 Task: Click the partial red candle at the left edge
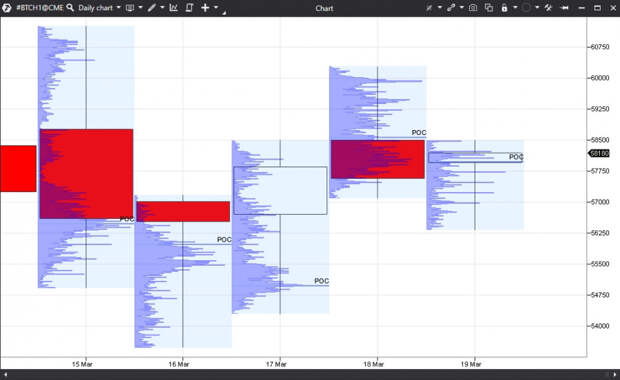(18, 168)
